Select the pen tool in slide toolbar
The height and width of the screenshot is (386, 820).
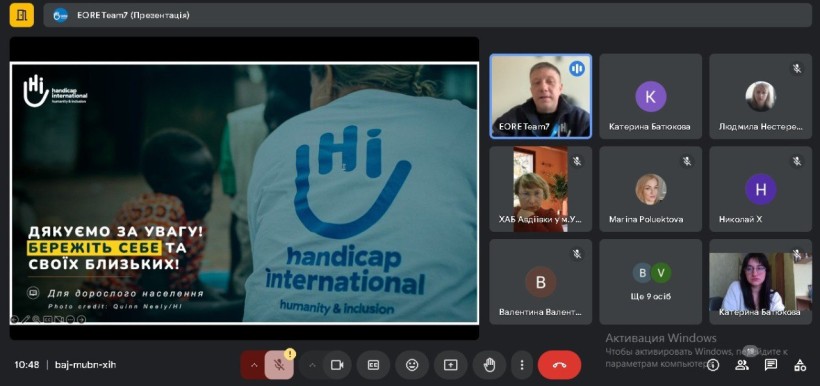[x=26, y=319]
